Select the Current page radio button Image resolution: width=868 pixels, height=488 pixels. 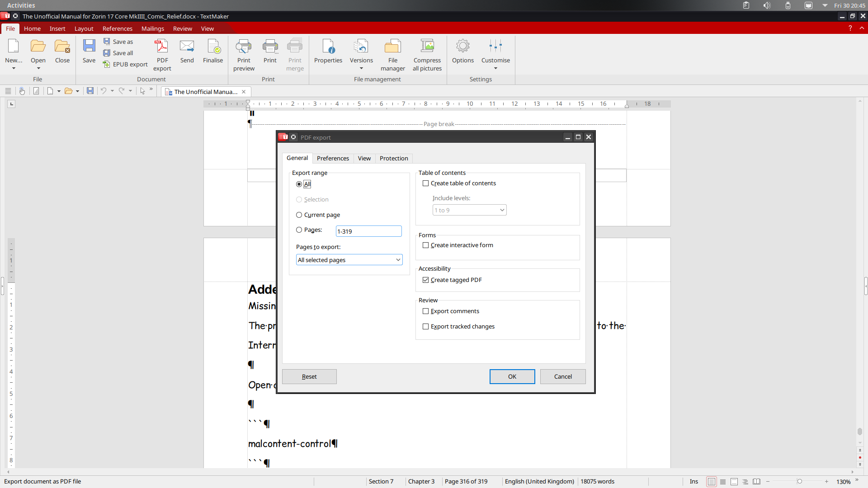point(299,215)
